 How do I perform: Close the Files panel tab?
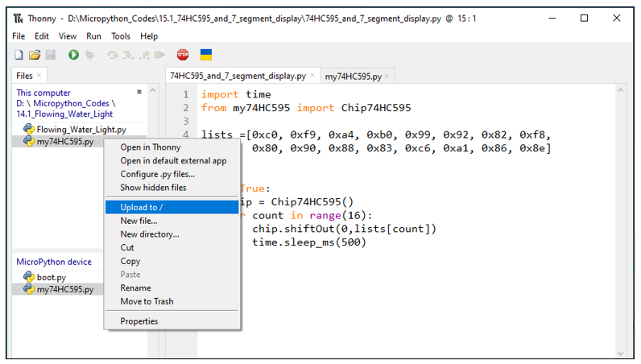[x=39, y=75]
